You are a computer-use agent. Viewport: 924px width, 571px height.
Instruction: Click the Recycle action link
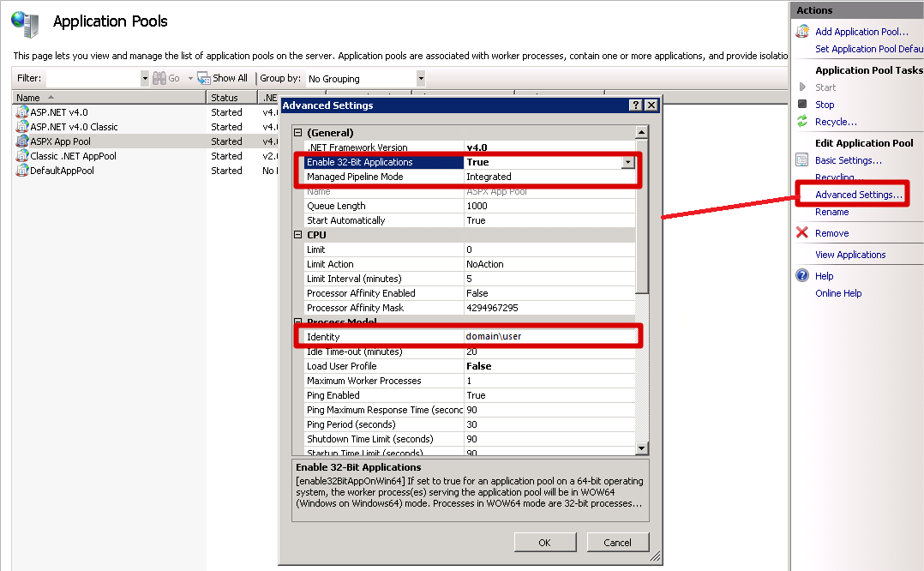[836, 122]
